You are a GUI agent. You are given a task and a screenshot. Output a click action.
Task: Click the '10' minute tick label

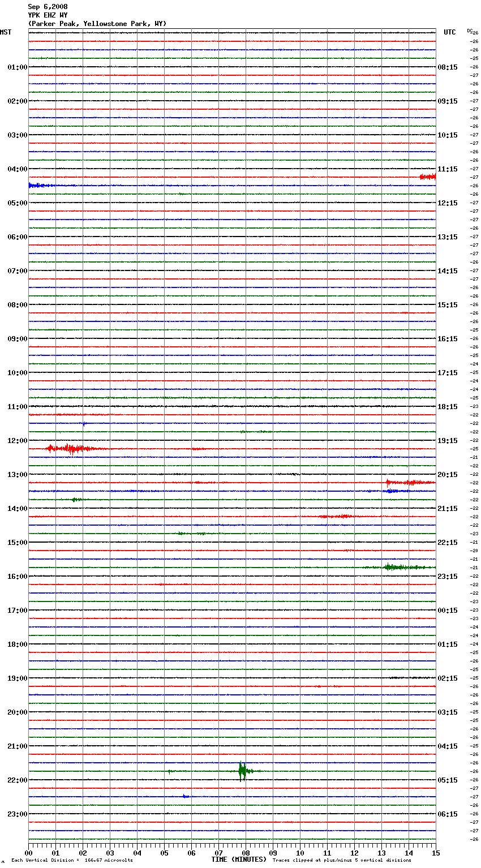coord(300,853)
